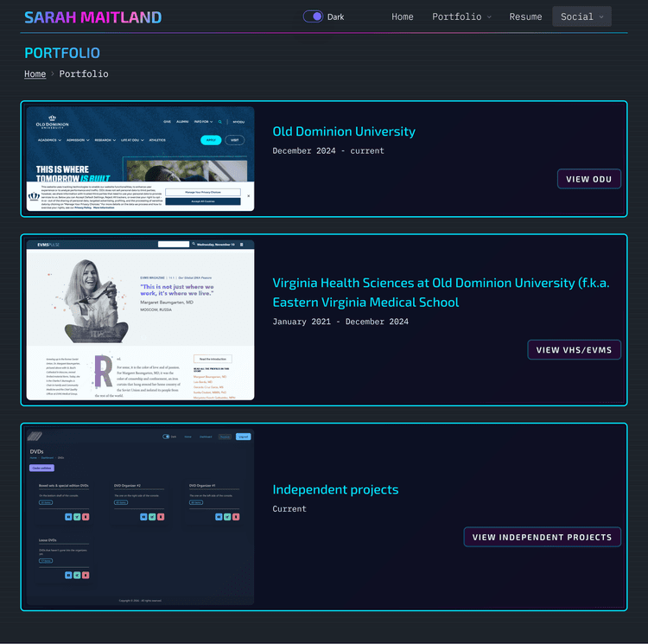Click the 'December 2024 - current' date text
Viewport: 648px width, 644px height.
(x=328, y=151)
